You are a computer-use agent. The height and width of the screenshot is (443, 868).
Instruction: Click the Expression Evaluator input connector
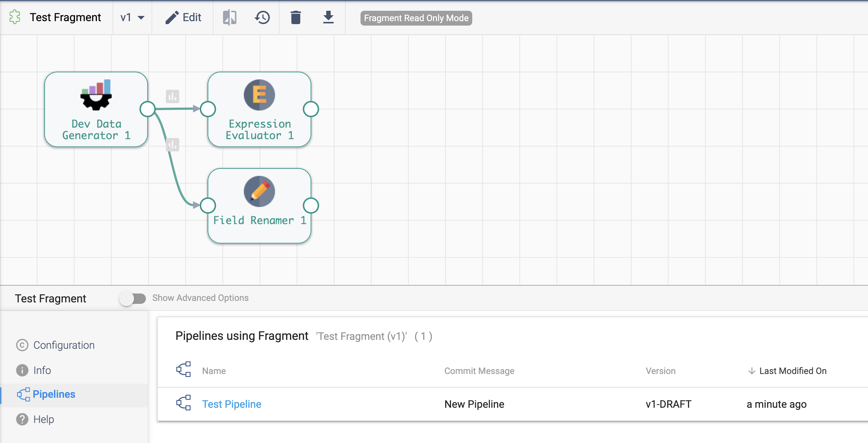pos(208,109)
